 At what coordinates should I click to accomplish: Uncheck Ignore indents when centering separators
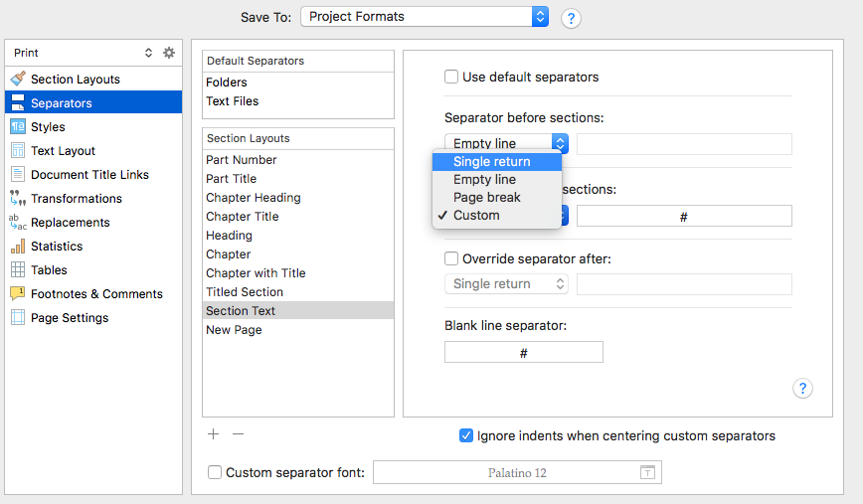click(x=466, y=435)
